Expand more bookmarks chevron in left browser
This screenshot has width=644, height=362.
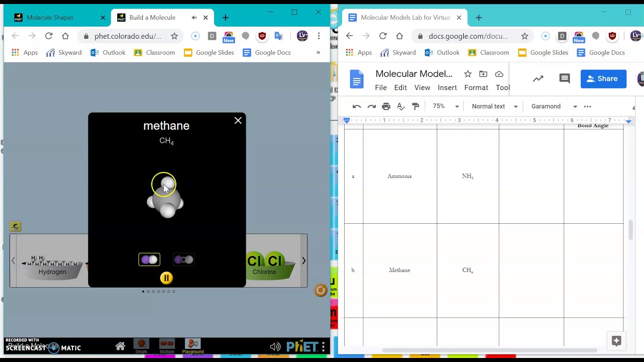pyautogui.click(x=318, y=52)
